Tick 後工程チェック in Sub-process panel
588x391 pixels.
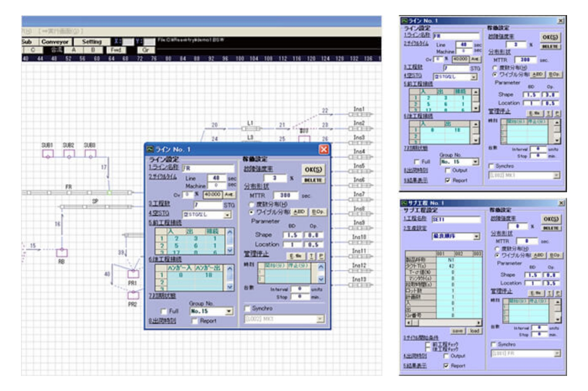(x=428, y=349)
